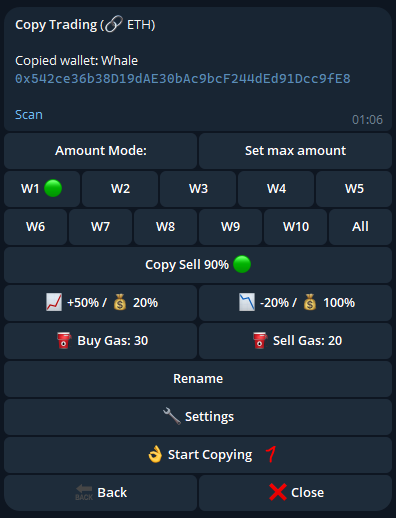The image size is (396, 518).
Task: Close the copy trading menu
Action: coord(295,493)
